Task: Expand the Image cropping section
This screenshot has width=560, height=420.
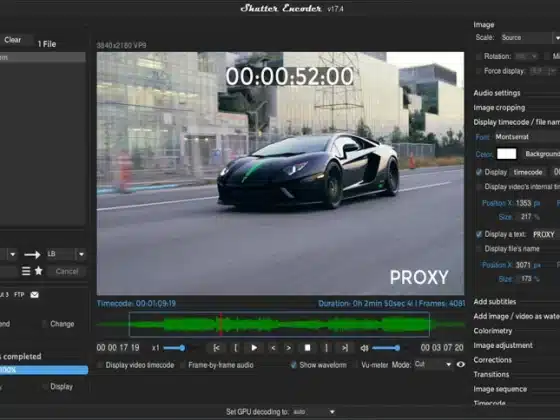Action: [499, 108]
